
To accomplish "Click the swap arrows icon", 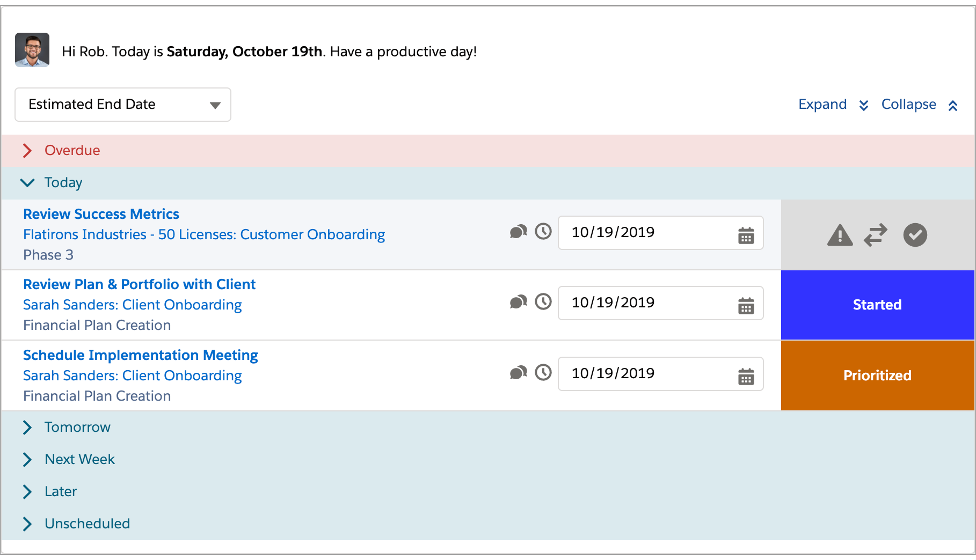I will (x=876, y=235).
